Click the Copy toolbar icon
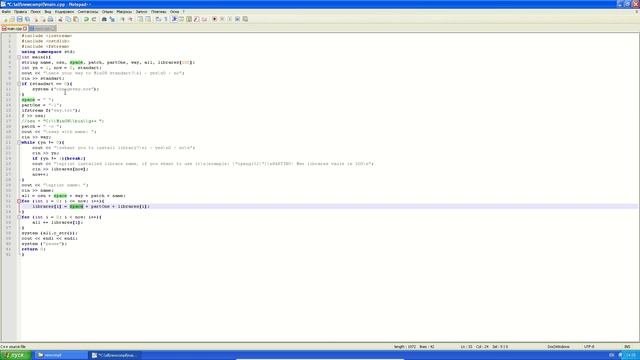The height and width of the screenshot is (360, 640). pos(68,19)
